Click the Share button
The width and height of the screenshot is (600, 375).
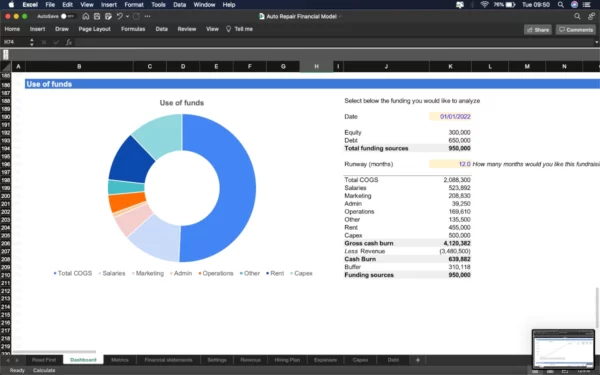(x=538, y=30)
